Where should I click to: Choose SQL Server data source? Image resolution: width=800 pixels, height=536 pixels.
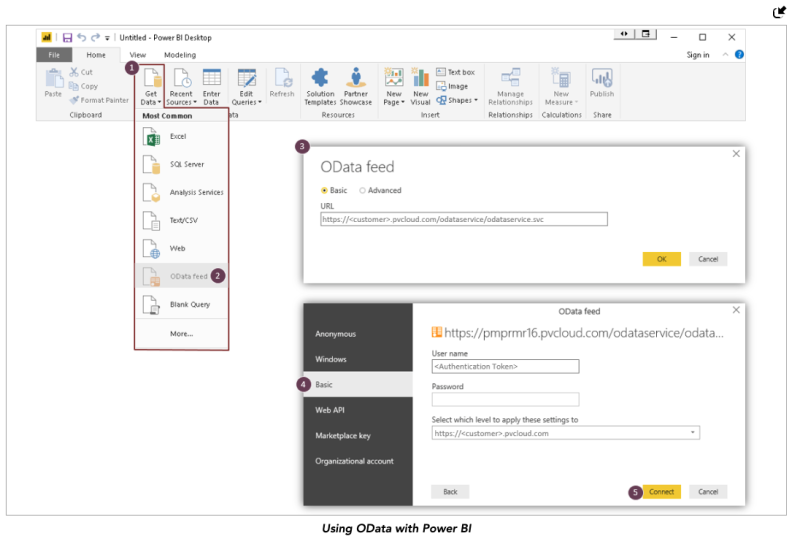click(x=182, y=164)
